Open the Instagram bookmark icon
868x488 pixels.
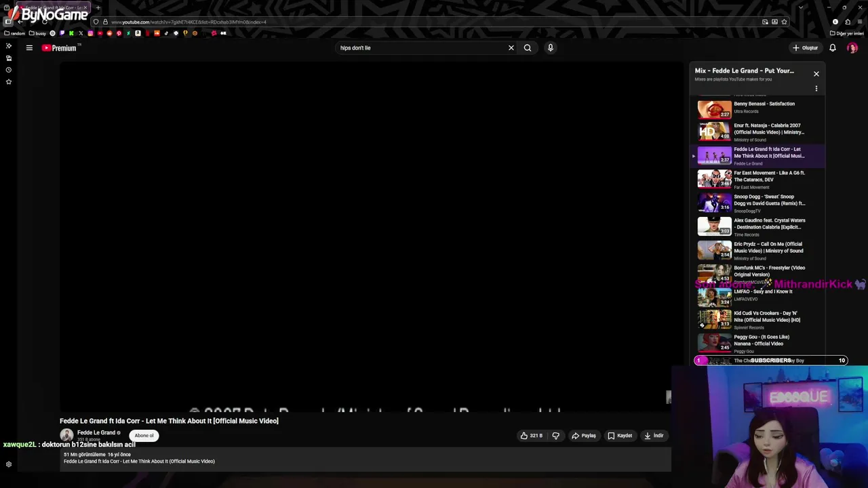point(90,33)
